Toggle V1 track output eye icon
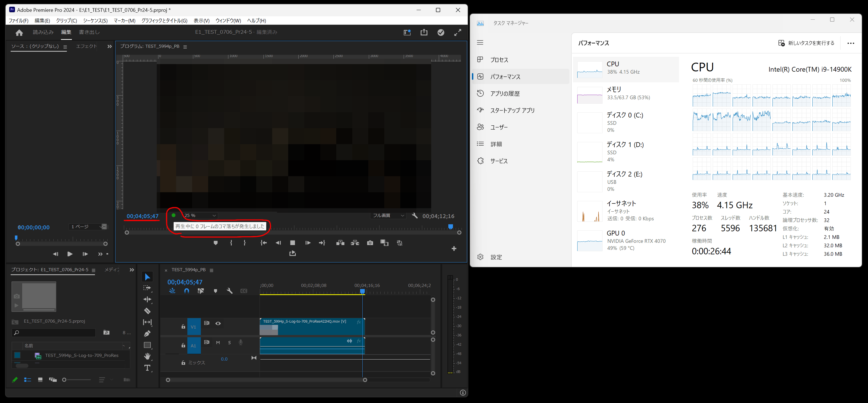The image size is (868, 403). 218,323
